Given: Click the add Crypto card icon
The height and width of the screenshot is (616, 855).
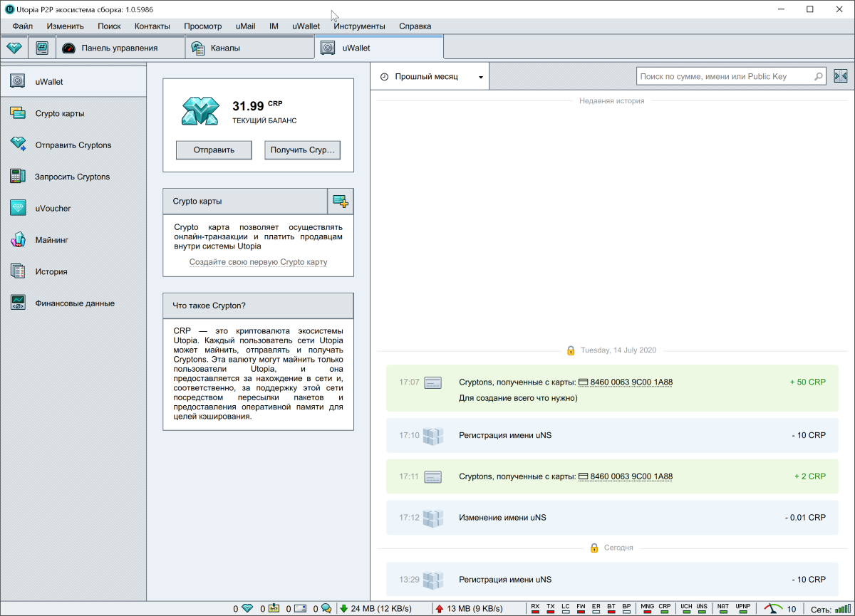Looking at the screenshot, I should 341,202.
